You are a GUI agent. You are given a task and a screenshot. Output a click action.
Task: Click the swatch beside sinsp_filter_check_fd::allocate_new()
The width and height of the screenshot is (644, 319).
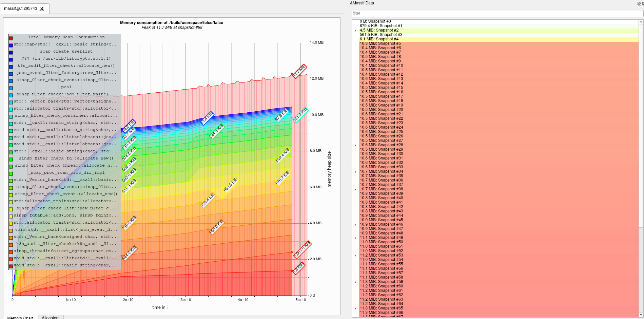tap(11, 158)
